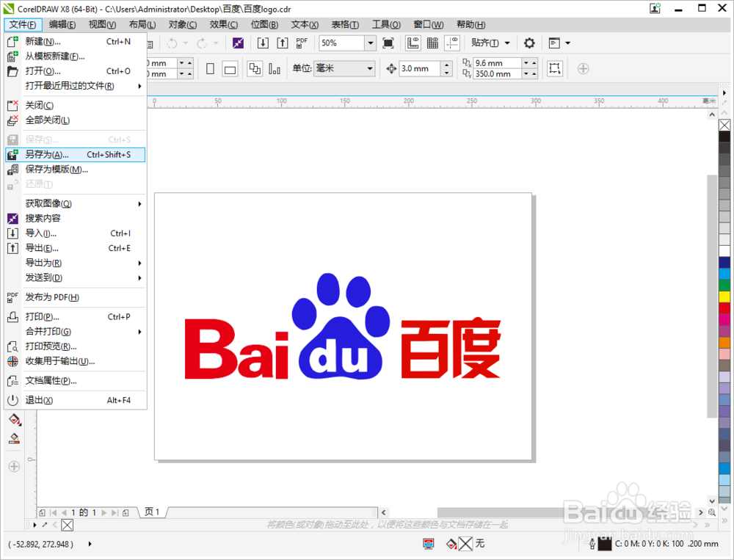Toggle the grid visibility icon
Viewport: 734px width, 560px height.
(x=432, y=43)
